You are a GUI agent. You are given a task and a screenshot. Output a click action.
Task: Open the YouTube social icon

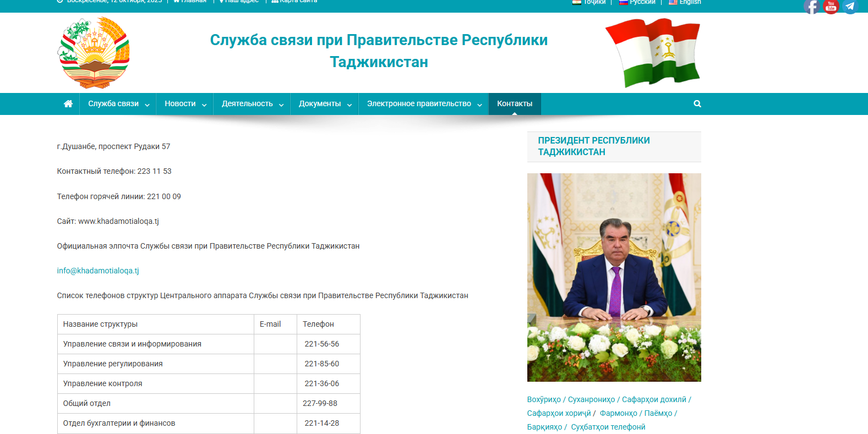831,6
